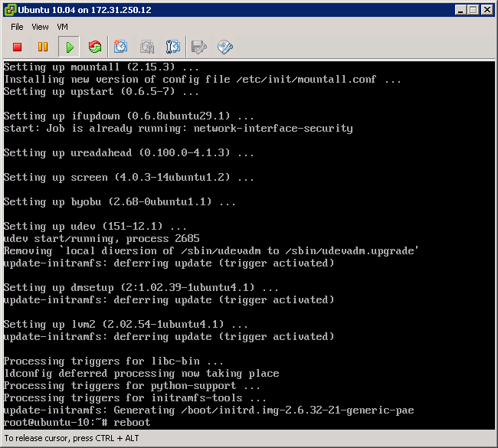
Task: Click the Take Snapshot icon
Action: click(121, 47)
